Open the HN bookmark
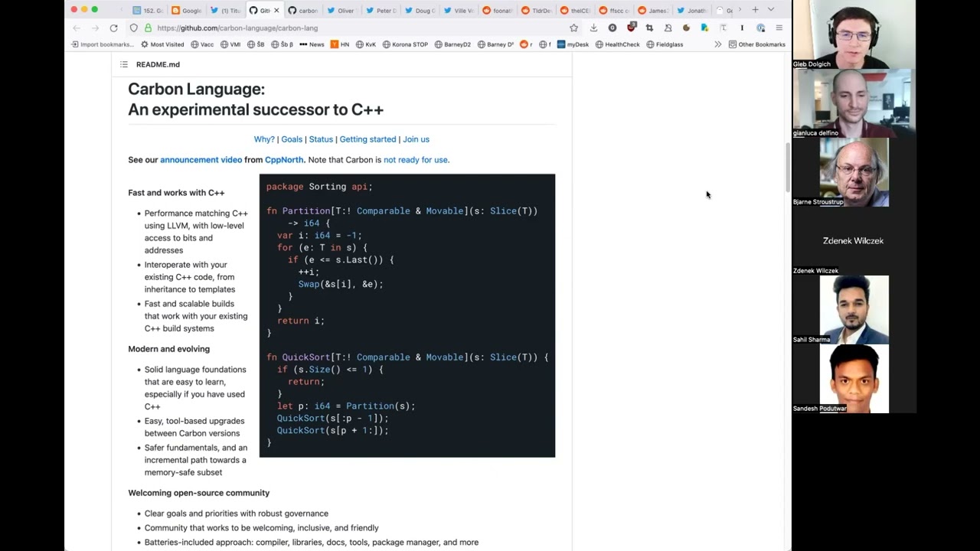This screenshot has height=551, width=980. pyautogui.click(x=340, y=44)
